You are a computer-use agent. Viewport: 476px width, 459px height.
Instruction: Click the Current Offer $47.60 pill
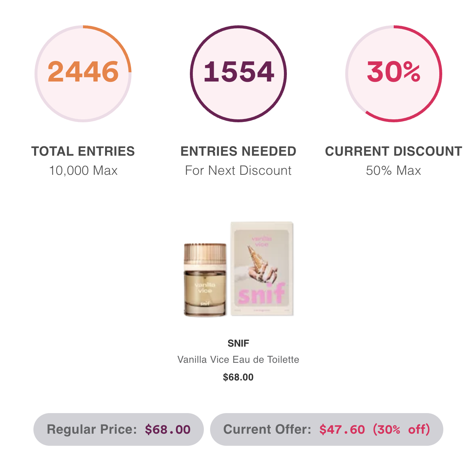(x=327, y=429)
